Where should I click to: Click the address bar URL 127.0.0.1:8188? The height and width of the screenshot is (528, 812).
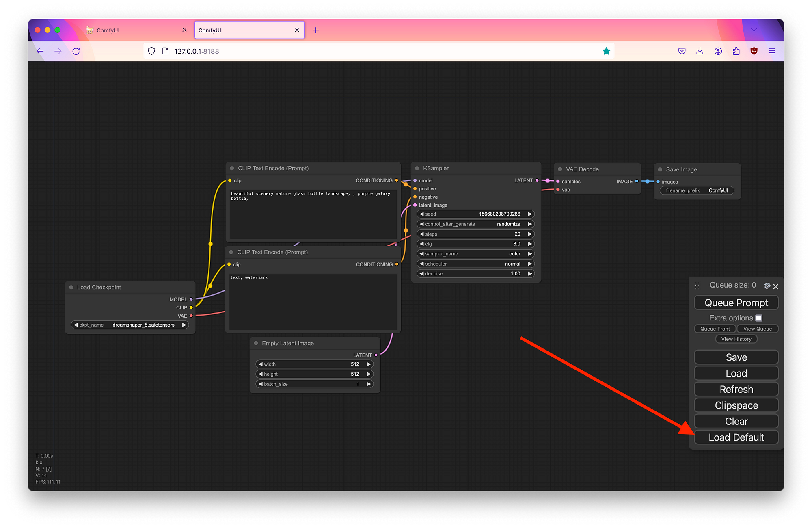tap(197, 51)
